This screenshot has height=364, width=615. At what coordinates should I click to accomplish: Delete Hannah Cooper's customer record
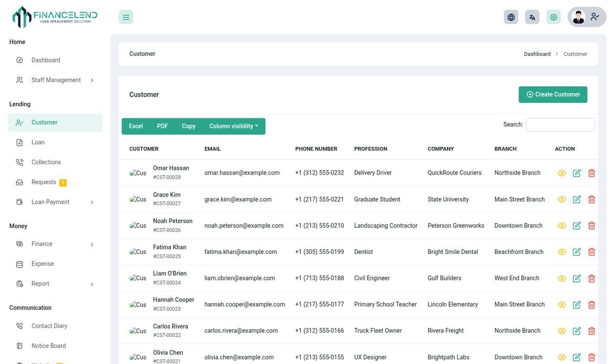(x=591, y=305)
